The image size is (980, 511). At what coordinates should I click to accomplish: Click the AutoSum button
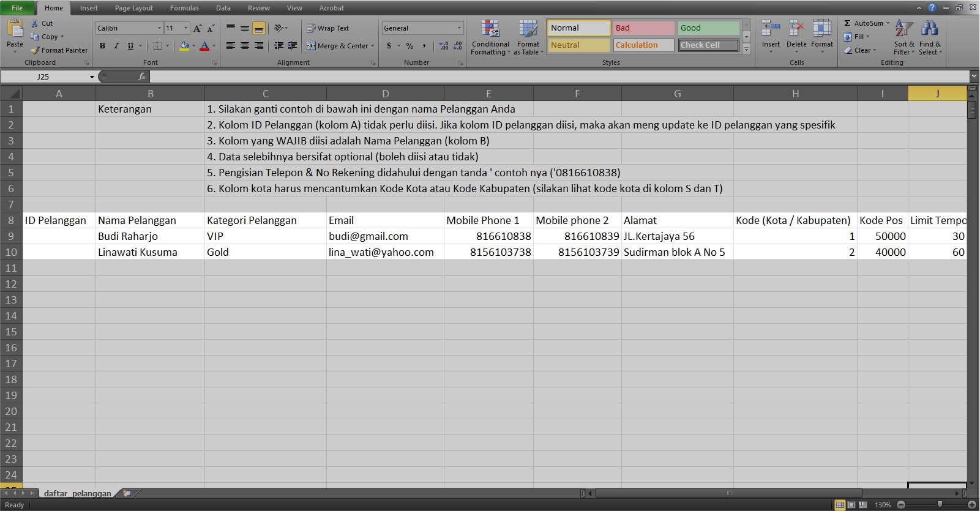pos(863,23)
